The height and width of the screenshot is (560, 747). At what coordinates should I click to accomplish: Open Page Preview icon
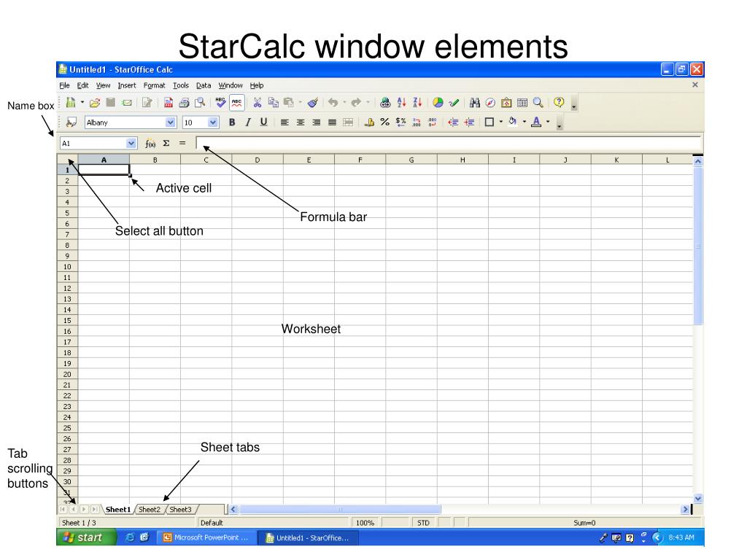tap(200, 102)
